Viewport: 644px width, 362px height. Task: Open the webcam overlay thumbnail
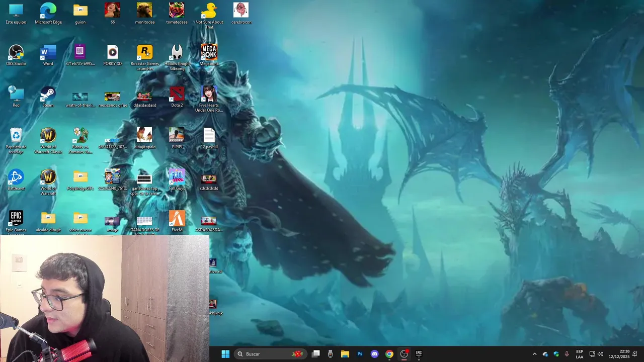tap(105, 299)
